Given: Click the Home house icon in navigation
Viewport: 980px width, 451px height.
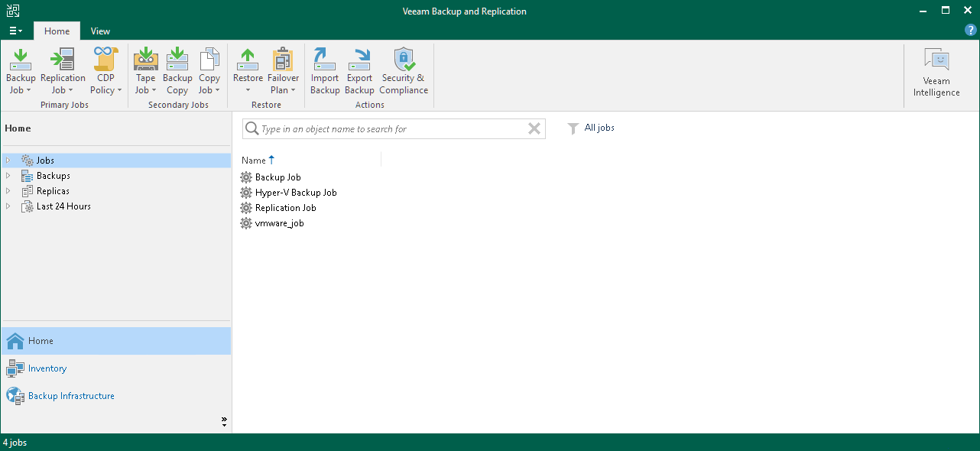Looking at the screenshot, I should tap(15, 341).
